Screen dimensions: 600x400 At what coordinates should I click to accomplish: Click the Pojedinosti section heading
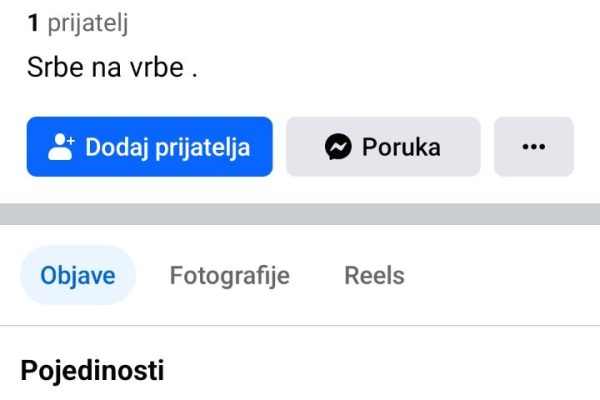tap(92, 371)
